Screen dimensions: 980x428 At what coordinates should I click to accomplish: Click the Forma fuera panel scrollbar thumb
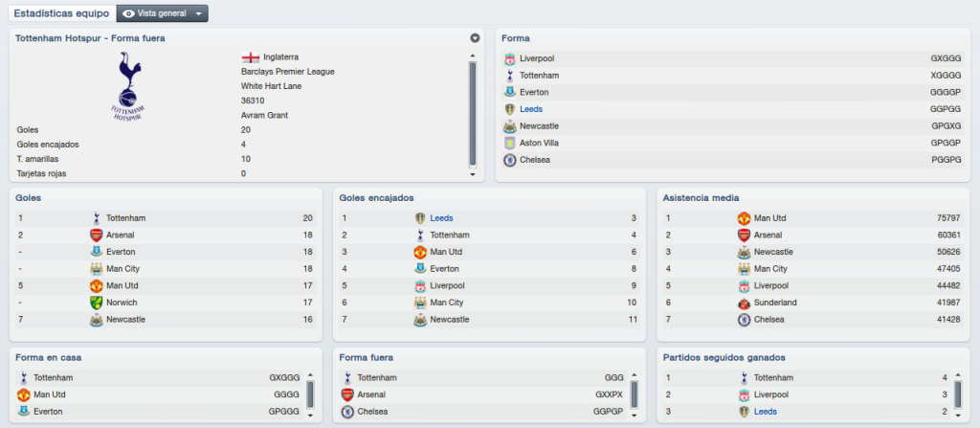pyautogui.click(x=635, y=394)
